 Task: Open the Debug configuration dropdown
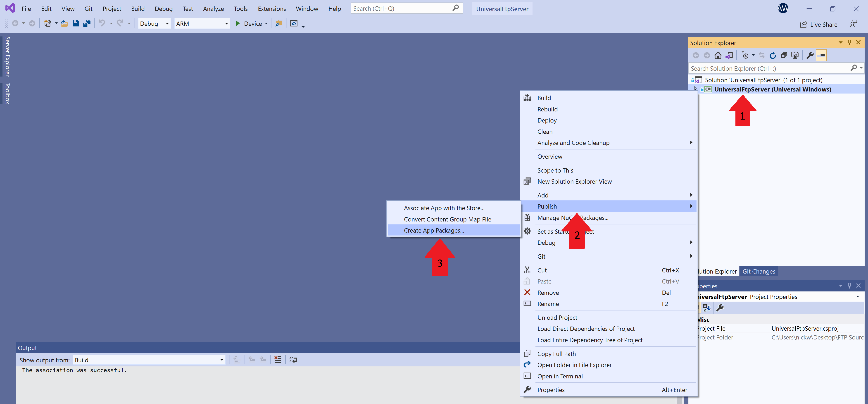pos(154,24)
